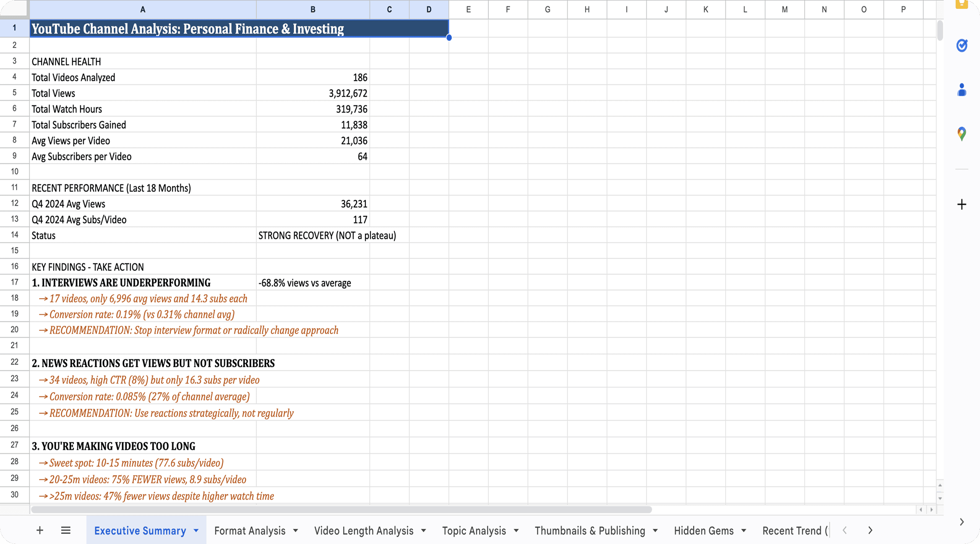Viewport: 980px width, 544px height.
Task: Open the Google Keep notes panel
Action: [962, 5]
